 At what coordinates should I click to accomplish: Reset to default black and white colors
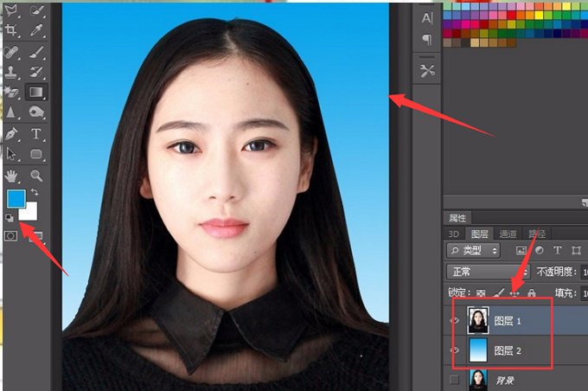coord(10,218)
